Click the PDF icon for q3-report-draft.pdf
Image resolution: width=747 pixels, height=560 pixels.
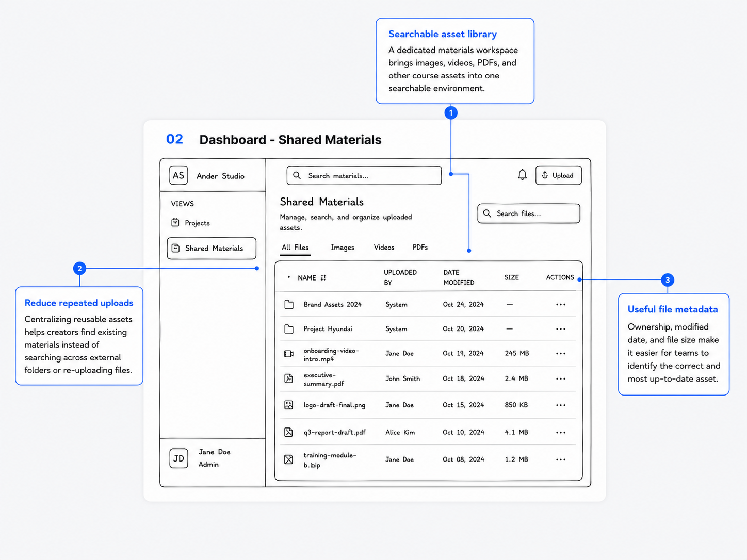click(x=289, y=432)
